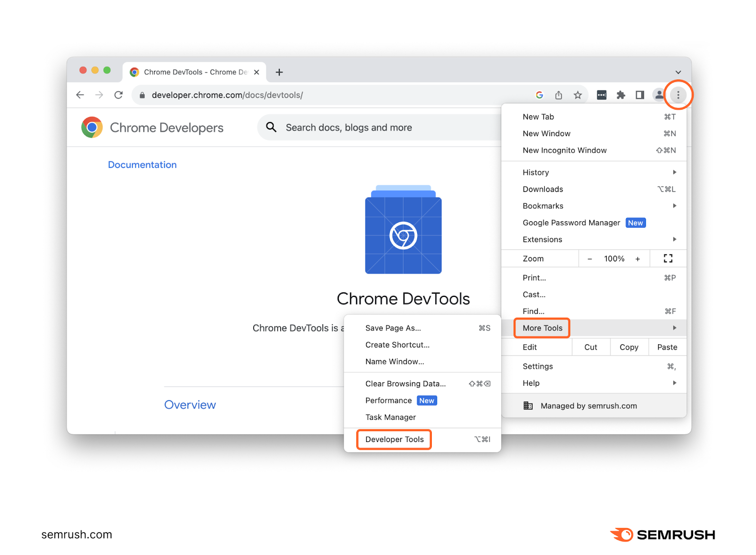Expand the History submenu
This screenshot has width=756, height=555.
coord(535,172)
